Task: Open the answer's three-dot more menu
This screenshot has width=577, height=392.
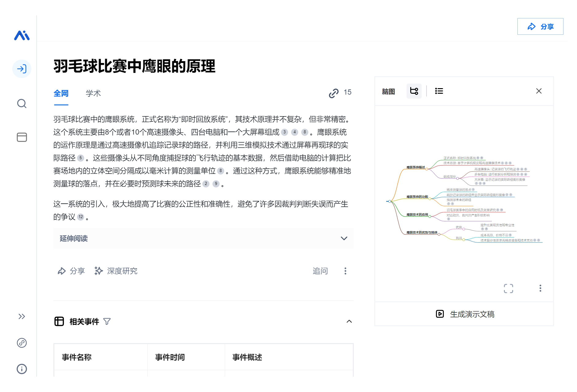Action: coord(345,271)
